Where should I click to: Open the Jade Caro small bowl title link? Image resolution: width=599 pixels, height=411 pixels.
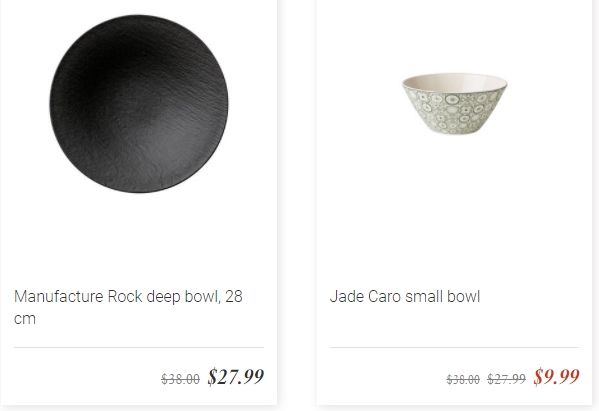point(405,296)
